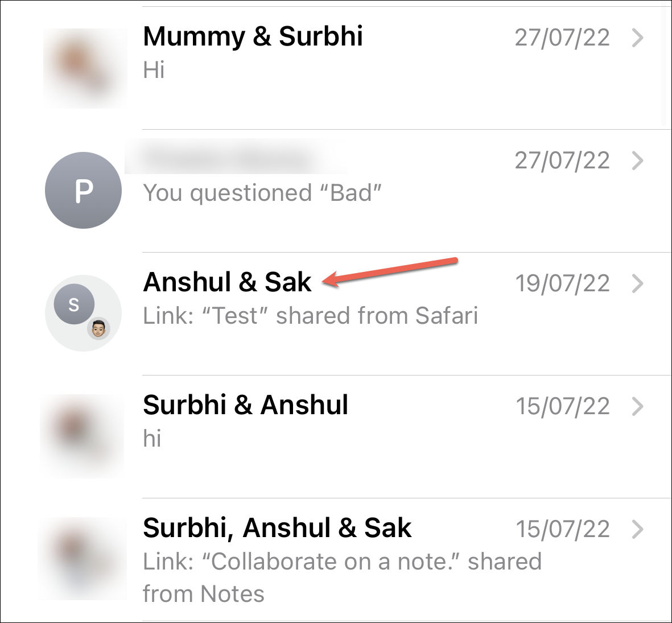This screenshot has height=623, width=672.
Task: Tap the blurred Mummy & Surbhi photo
Action: coord(85,68)
